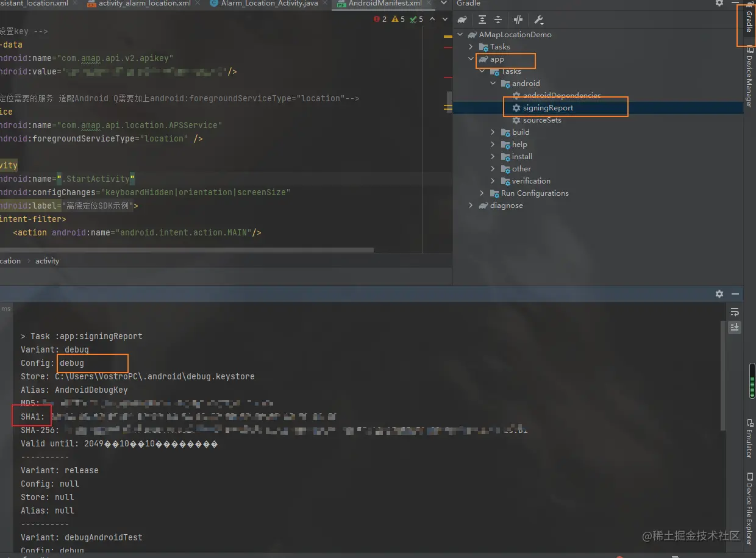
Task: Click the com.amap.api.v2.apikey value
Action: click(114, 58)
